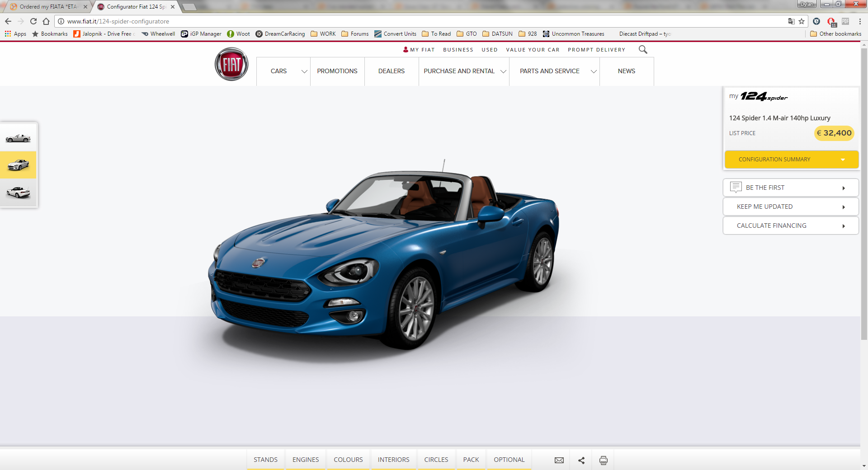Screen dimensions: 868x470
Task: Expand Be The First arrow
Action: 844,188
